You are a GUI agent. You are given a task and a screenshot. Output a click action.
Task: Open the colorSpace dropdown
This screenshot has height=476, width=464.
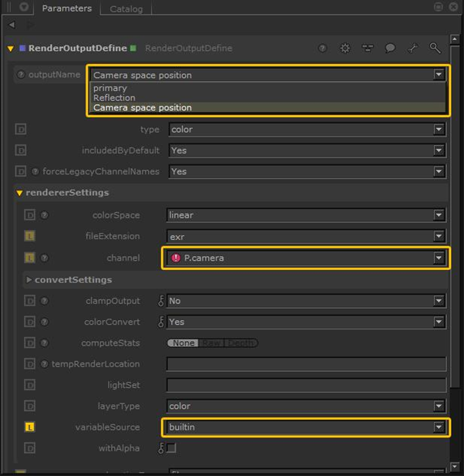pyautogui.click(x=306, y=215)
